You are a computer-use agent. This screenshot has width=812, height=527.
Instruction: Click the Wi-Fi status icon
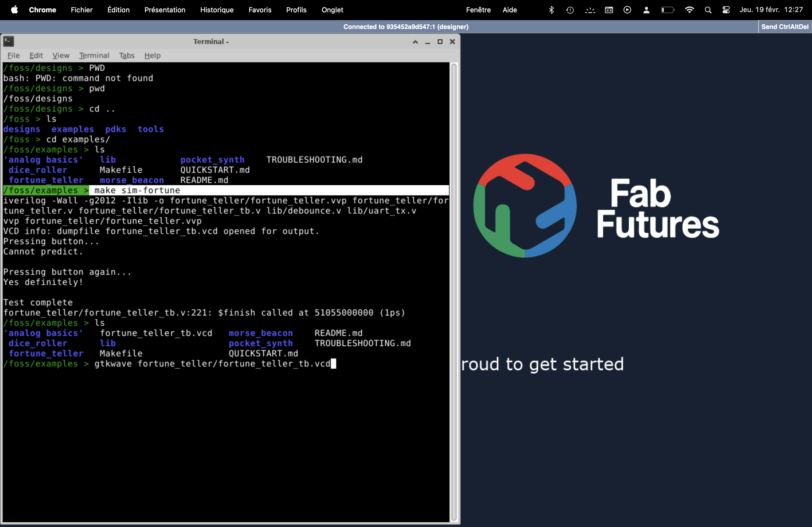689,10
